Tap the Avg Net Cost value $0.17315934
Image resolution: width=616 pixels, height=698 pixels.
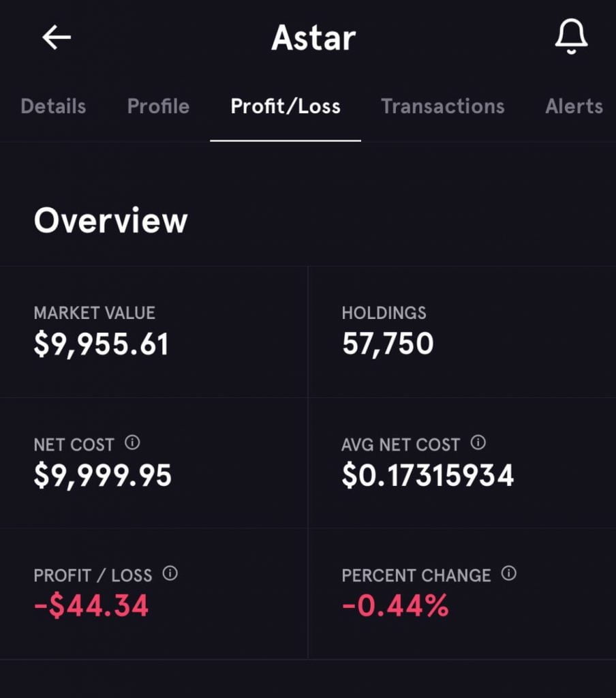point(427,476)
